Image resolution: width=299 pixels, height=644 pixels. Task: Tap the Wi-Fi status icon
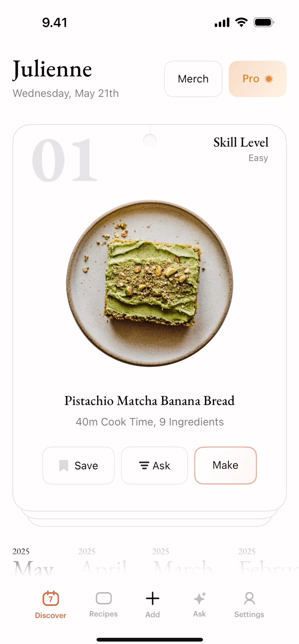(241, 22)
